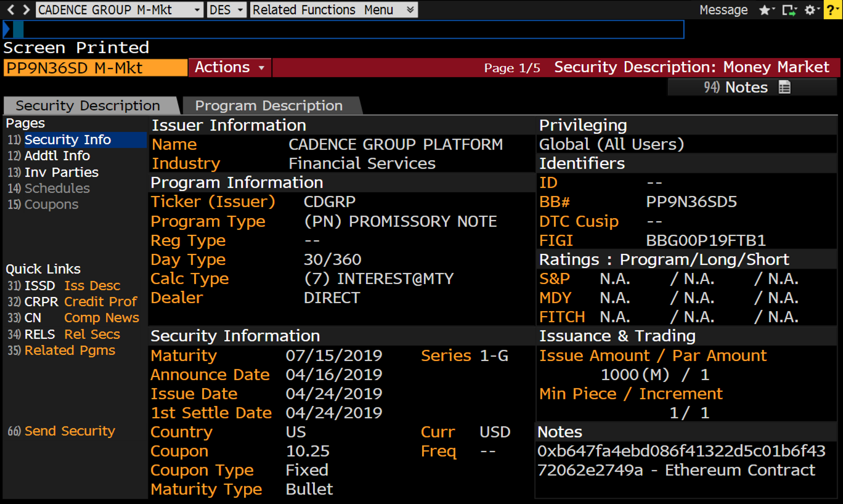Go to the Inv Parties page
843x504 pixels.
pyautogui.click(x=61, y=173)
